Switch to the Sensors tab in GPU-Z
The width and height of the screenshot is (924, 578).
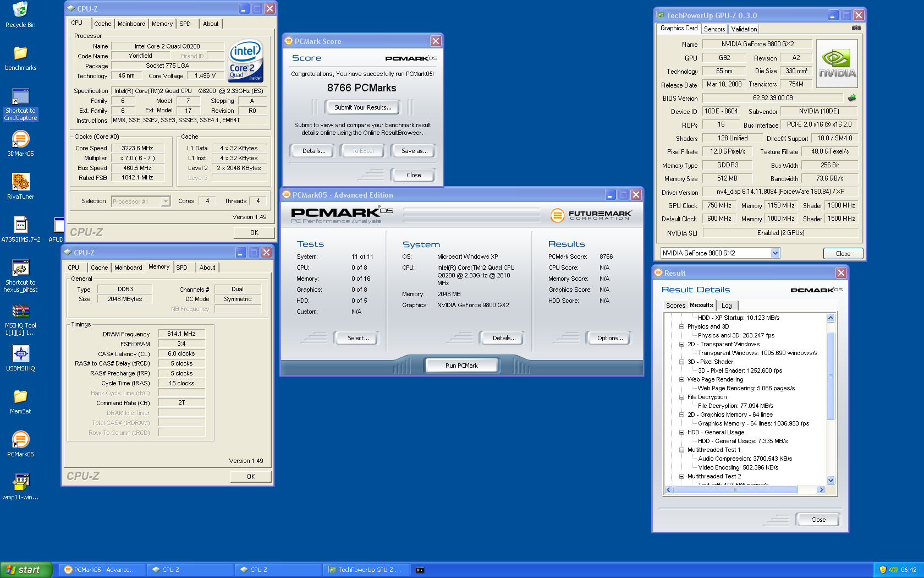(x=714, y=29)
